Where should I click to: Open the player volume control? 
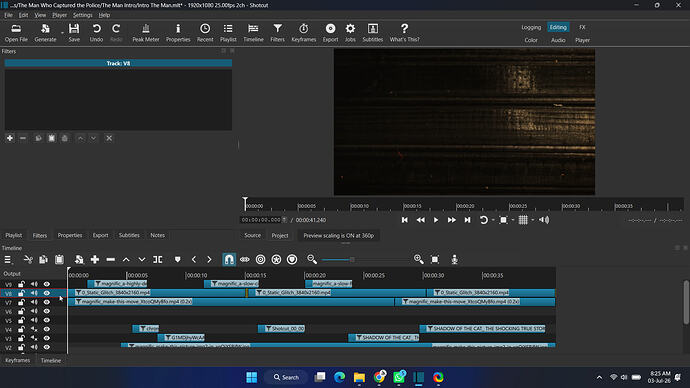544,220
